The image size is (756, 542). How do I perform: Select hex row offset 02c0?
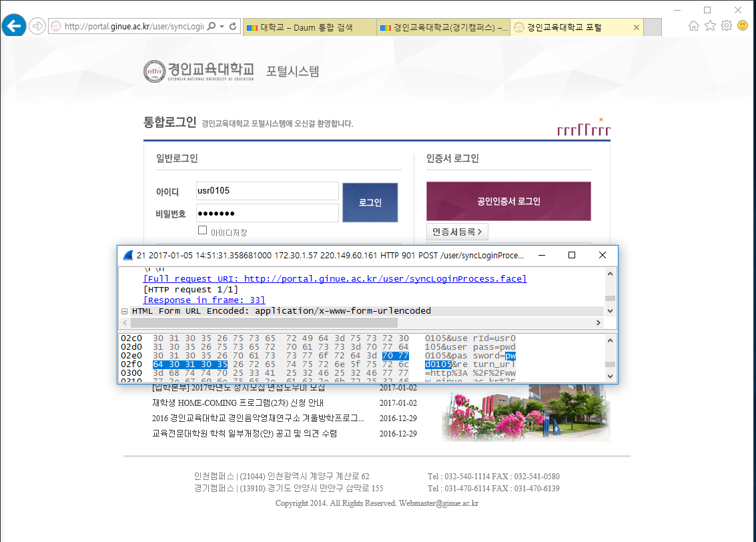(x=131, y=338)
